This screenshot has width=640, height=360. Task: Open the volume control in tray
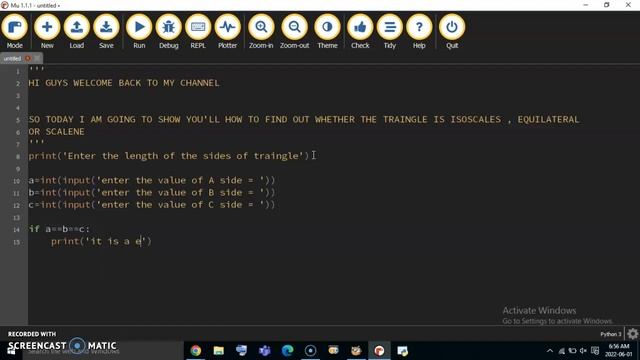[583, 351]
